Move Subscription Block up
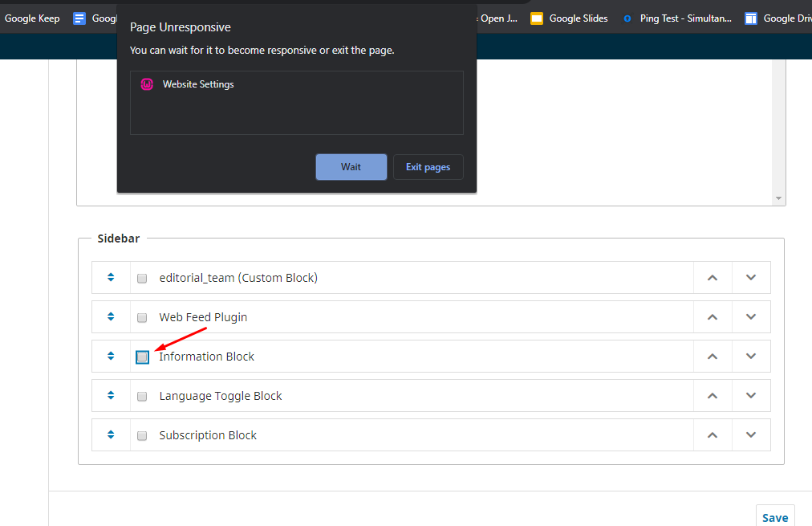The image size is (812, 526). click(x=713, y=434)
